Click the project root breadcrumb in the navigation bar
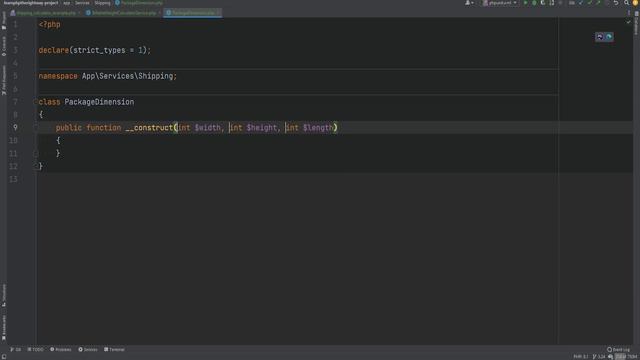This screenshot has width=640, height=360. pos(31,3)
